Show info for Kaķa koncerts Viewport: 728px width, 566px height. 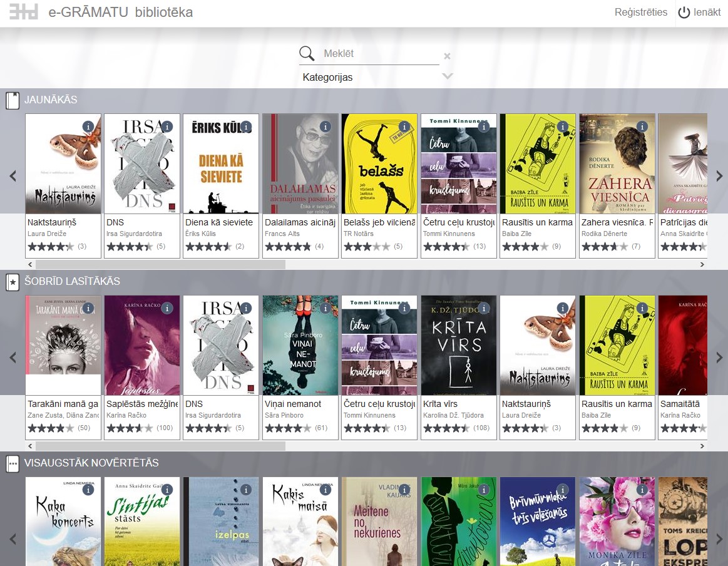tap(88, 490)
